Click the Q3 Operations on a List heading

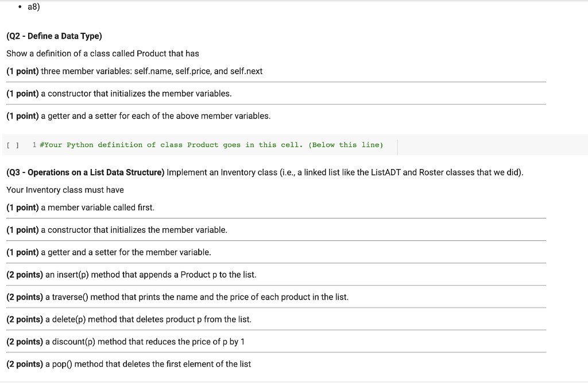86,172
